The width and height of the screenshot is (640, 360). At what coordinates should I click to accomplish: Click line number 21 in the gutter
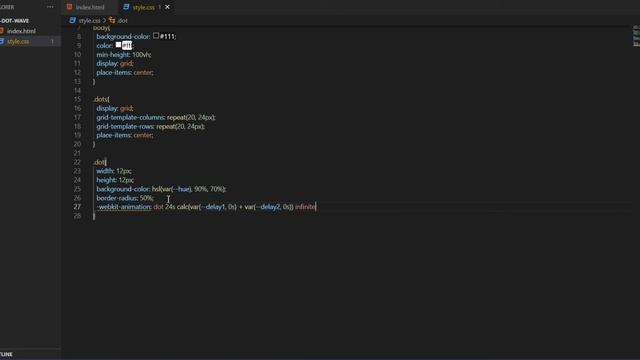[x=77, y=153]
